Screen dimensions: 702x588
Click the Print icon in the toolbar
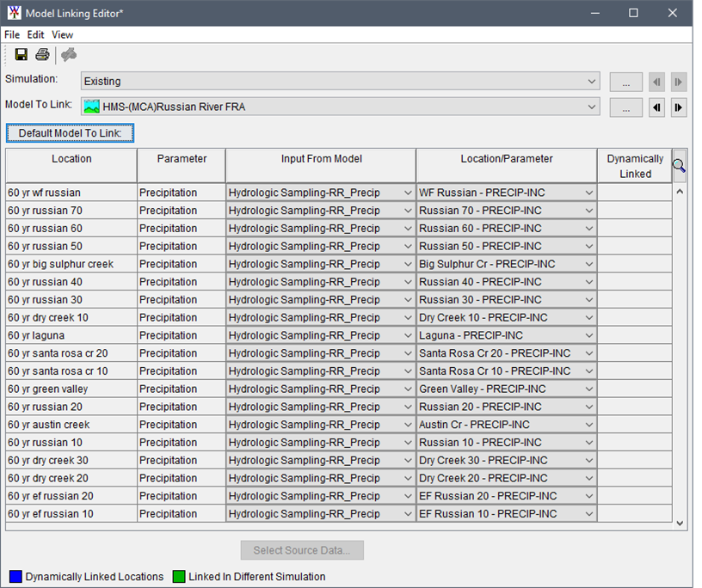click(x=41, y=54)
